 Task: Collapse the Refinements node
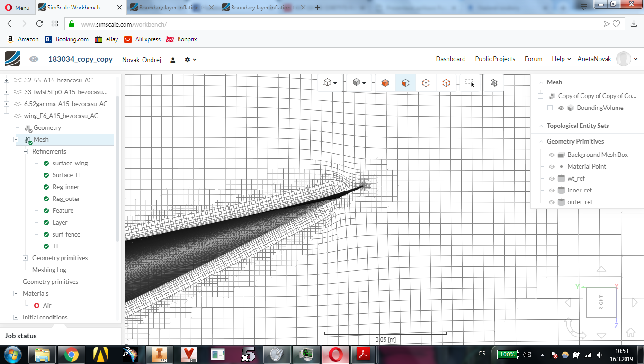click(x=25, y=151)
